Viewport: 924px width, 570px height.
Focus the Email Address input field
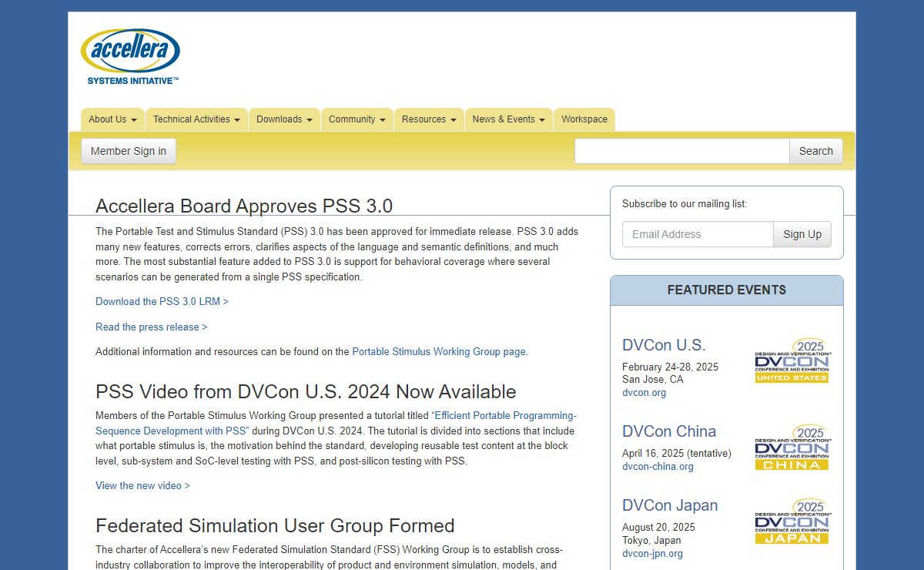(x=698, y=234)
